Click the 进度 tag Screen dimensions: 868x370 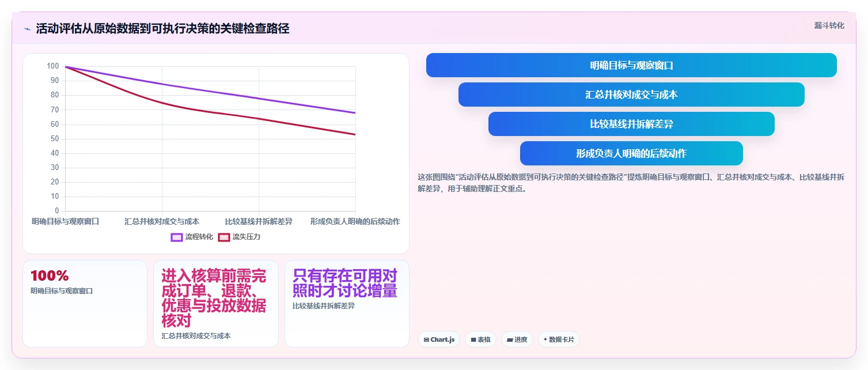(x=517, y=339)
